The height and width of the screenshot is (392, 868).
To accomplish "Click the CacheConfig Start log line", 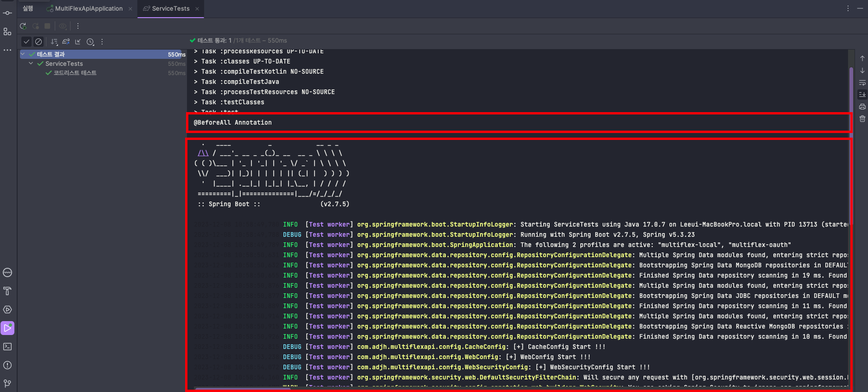I will tap(400, 347).
